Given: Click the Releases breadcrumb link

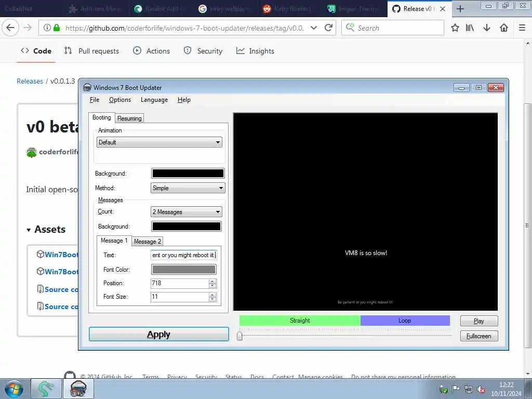Looking at the screenshot, I should coord(30,81).
